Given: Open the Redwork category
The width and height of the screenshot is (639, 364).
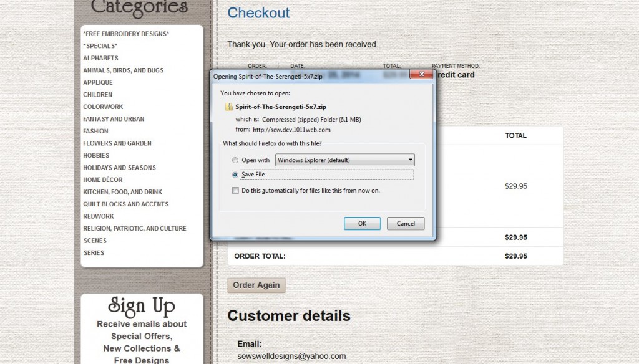Looking at the screenshot, I should pyautogui.click(x=99, y=217).
